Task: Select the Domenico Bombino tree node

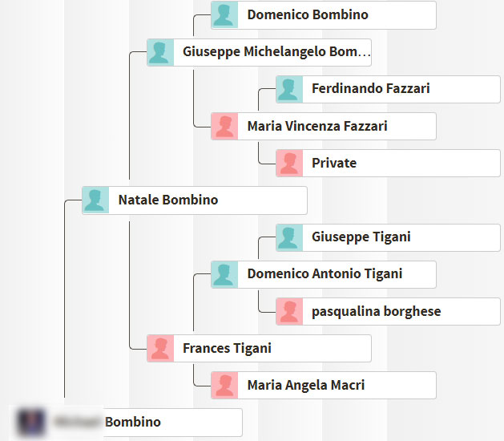Action: (x=324, y=14)
